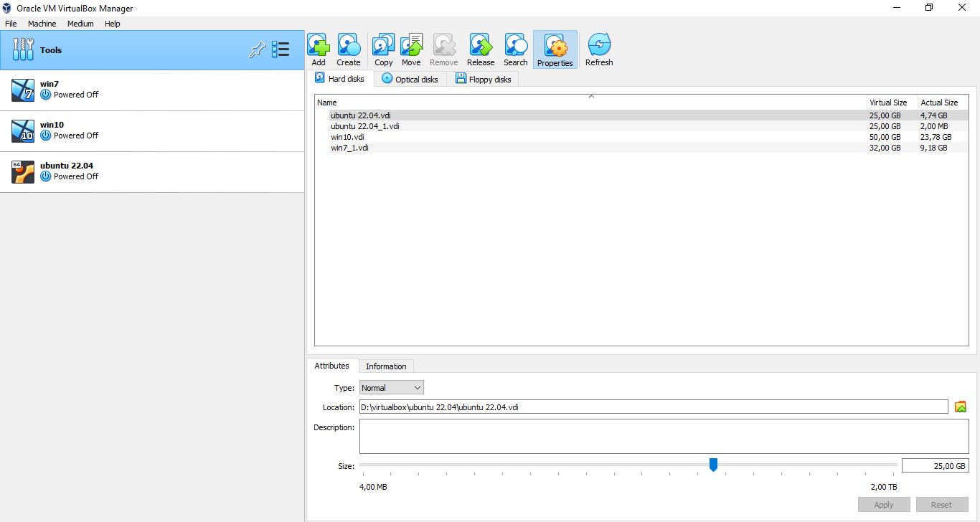Select the win7 virtual machine

click(x=152, y=90)
